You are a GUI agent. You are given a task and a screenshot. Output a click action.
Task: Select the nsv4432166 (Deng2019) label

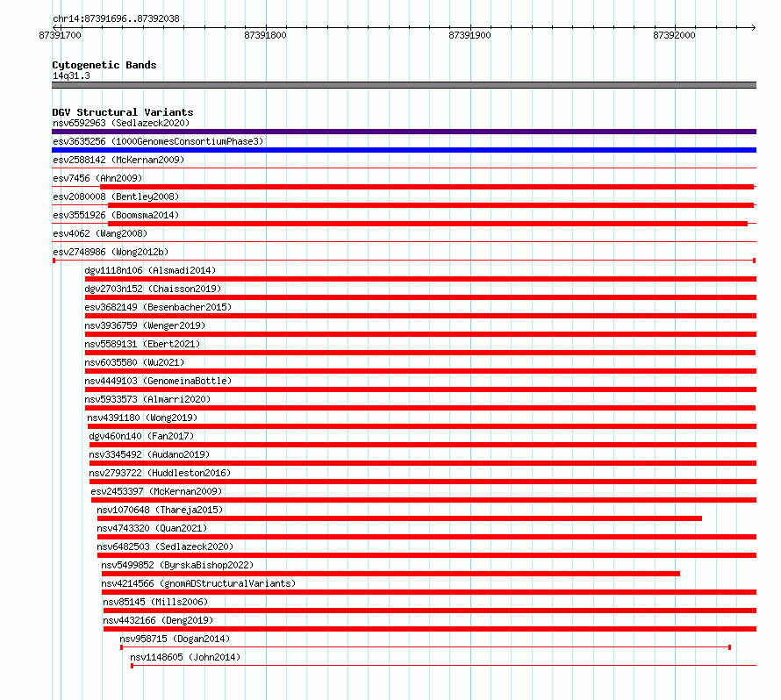tap(158, 620)
